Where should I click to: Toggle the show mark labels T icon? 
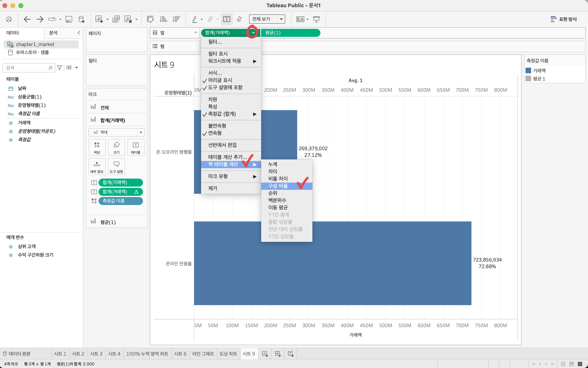tap(227, 19)
